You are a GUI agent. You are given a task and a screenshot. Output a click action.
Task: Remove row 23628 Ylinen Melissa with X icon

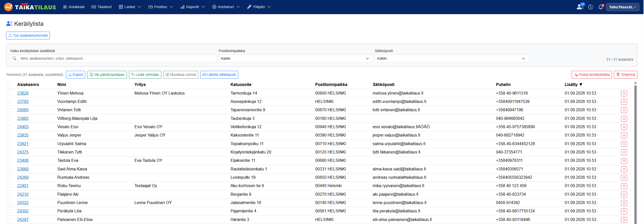point(624,93)
